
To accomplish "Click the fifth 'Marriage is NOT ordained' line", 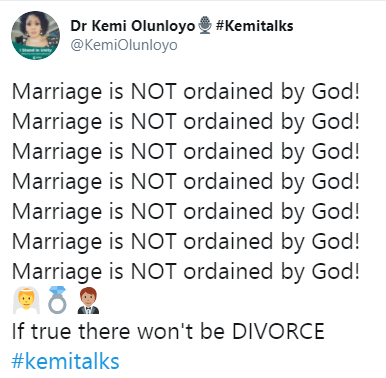I will [186, 212].
